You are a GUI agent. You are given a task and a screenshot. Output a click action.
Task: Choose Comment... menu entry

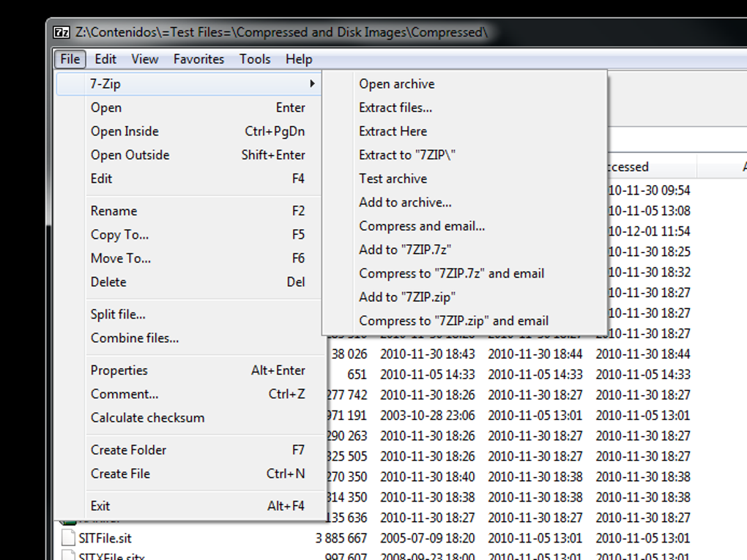189,395
